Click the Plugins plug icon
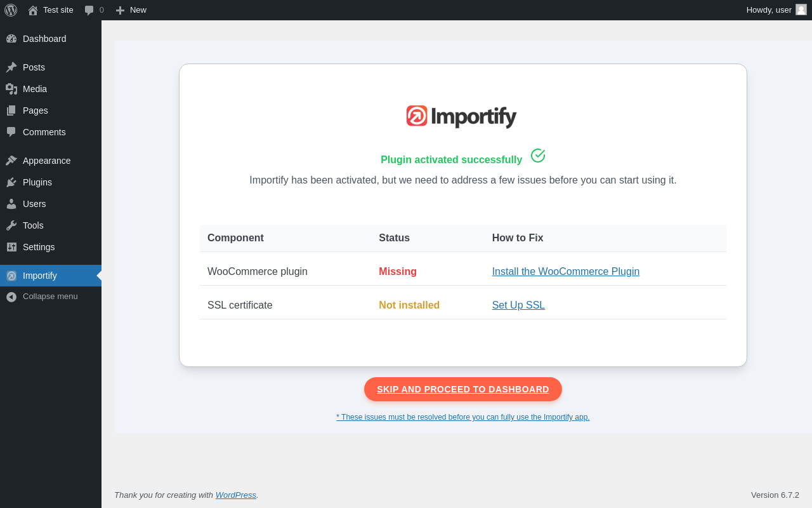The width and height of the screenshot is (812, 508). point(11,182)
